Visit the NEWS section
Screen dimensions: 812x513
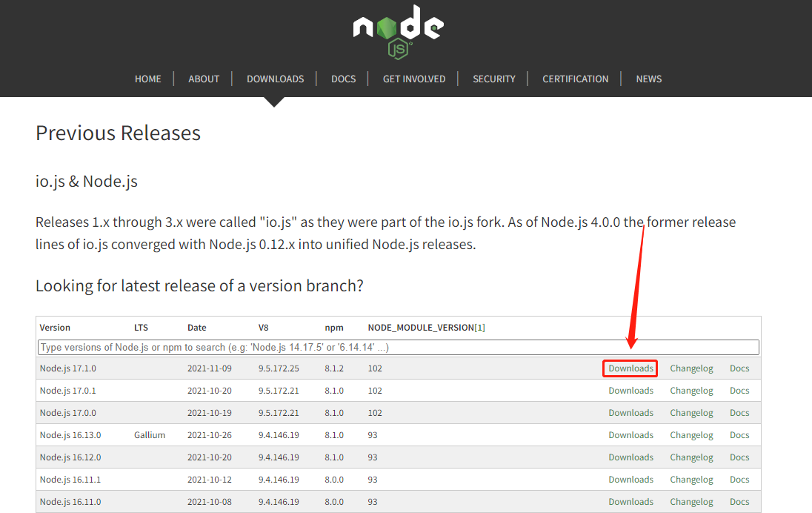coord(648,79)
